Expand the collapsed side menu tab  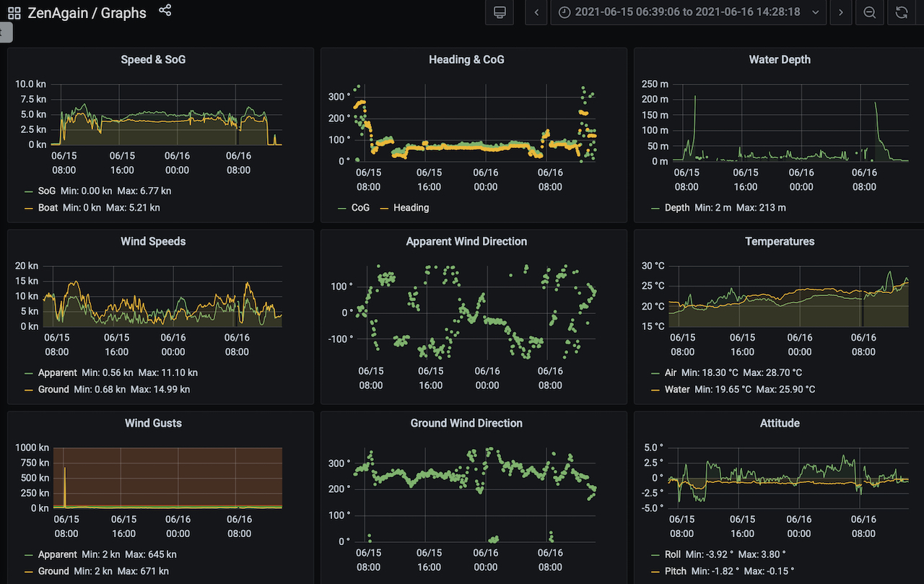[6, 32]
